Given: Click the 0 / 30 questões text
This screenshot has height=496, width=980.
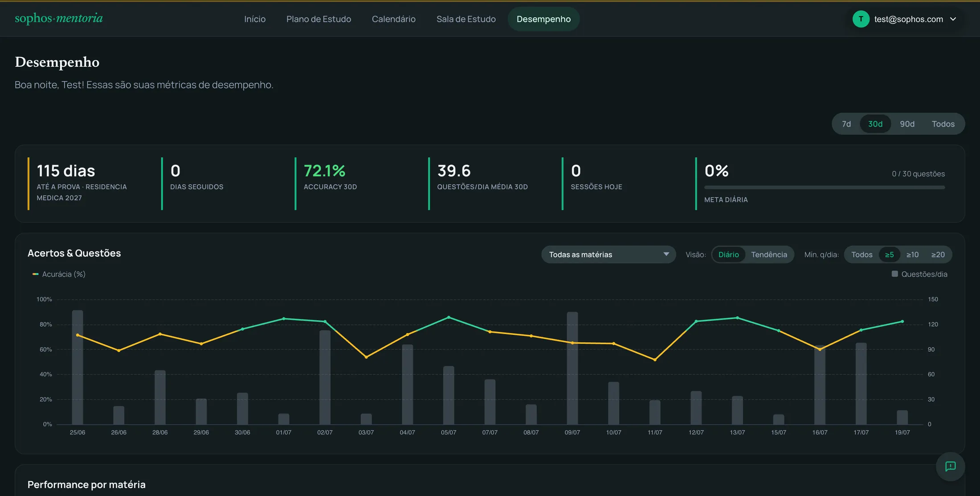Looking at the screenshot, I should (x=918, y=174).
